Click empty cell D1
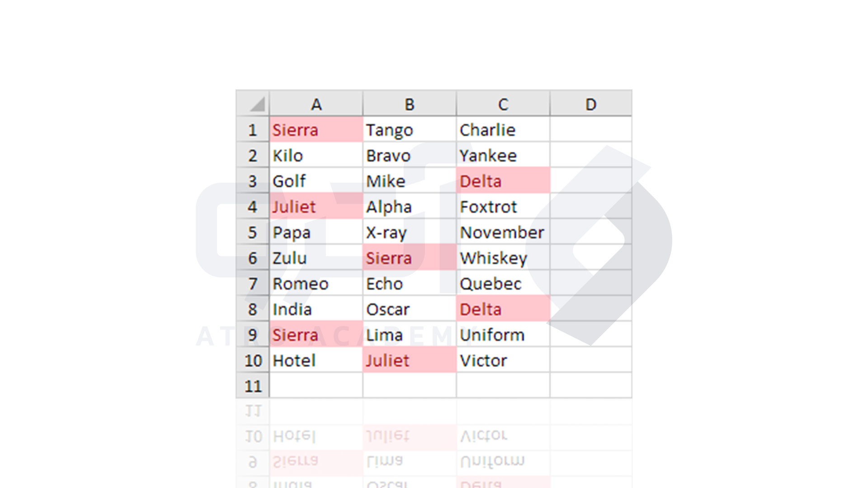The image size is (868, 488). [x=591, y=130]
